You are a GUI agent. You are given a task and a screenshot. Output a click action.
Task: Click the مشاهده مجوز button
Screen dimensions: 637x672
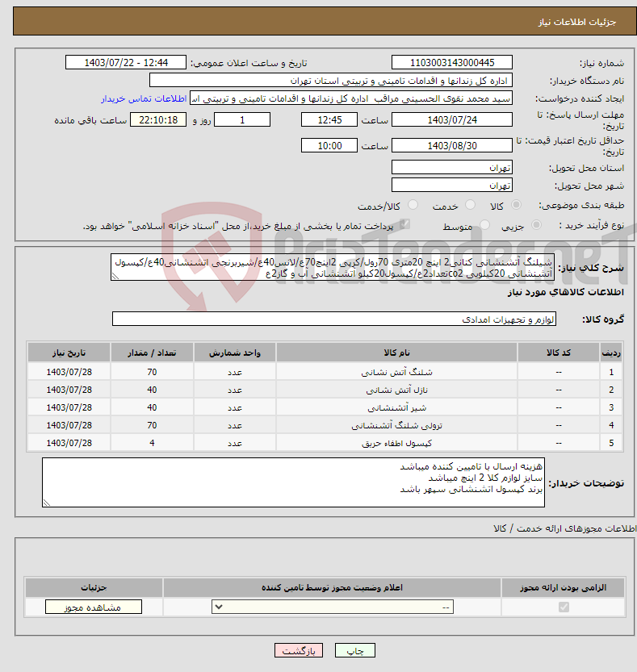click(94, 607)
